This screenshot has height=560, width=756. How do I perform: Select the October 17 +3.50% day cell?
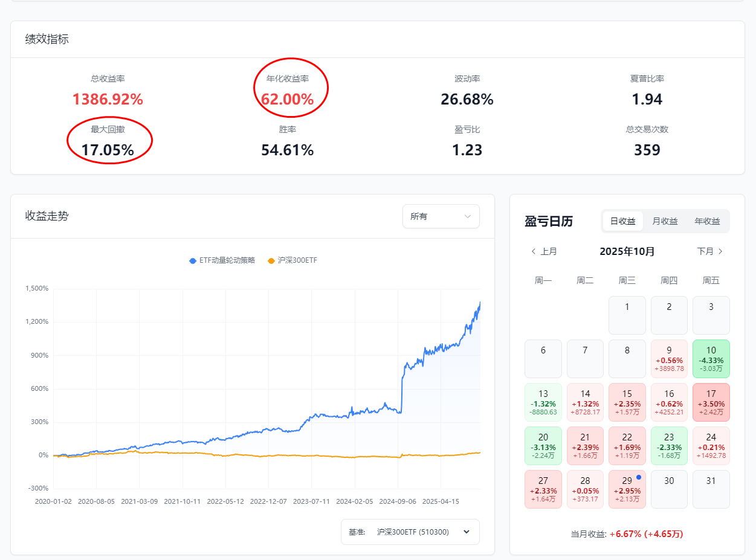point(711,402)
